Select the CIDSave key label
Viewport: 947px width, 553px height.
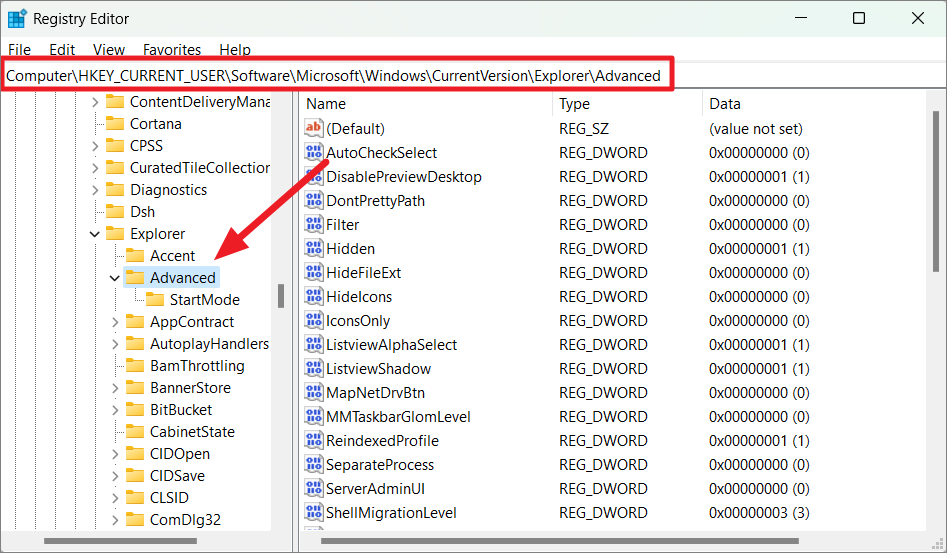[x=177, y=476]
